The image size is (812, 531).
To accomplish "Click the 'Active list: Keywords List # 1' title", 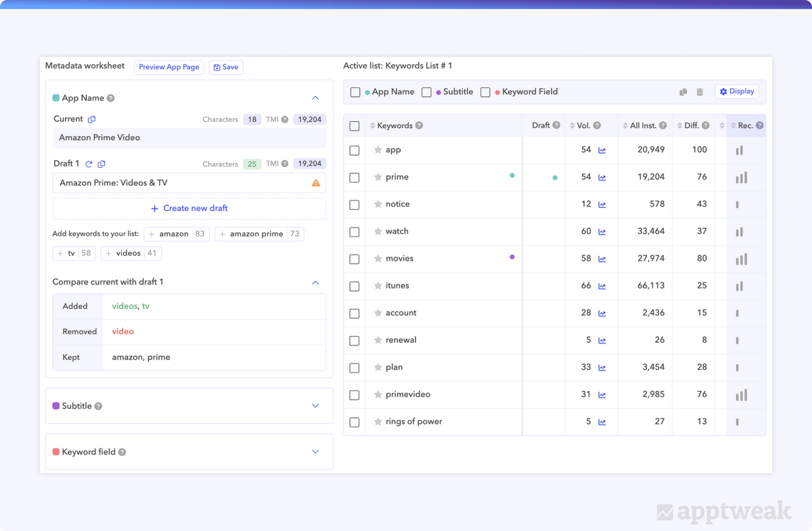I will (x=398, y=66).
